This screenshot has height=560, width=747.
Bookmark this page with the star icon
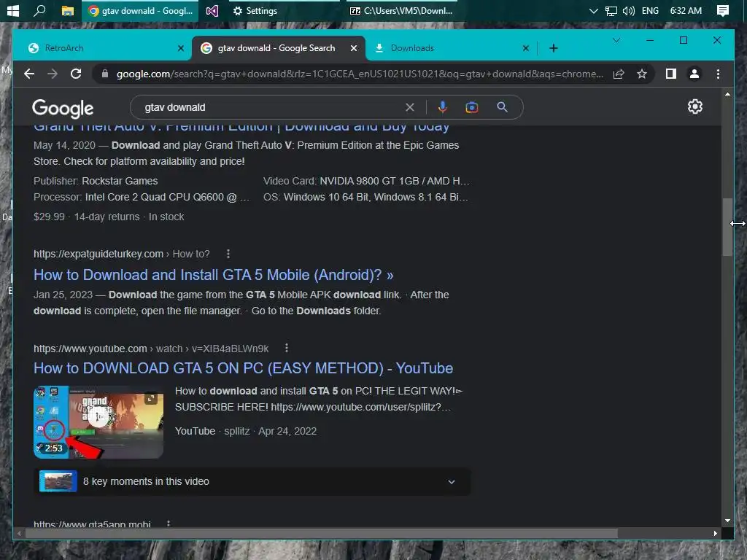[642, 74]
